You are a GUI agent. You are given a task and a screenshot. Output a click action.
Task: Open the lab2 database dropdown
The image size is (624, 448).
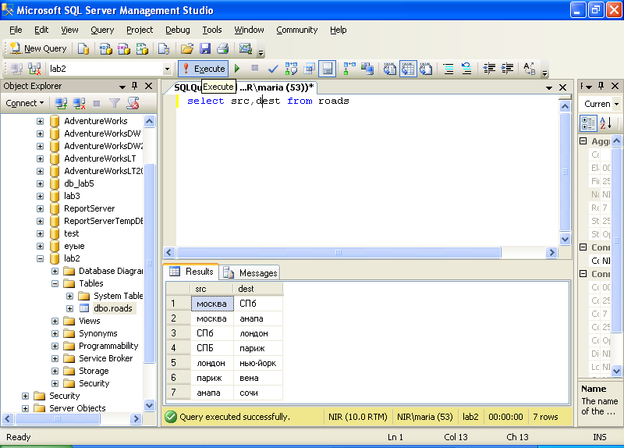(x=167, y=69)
